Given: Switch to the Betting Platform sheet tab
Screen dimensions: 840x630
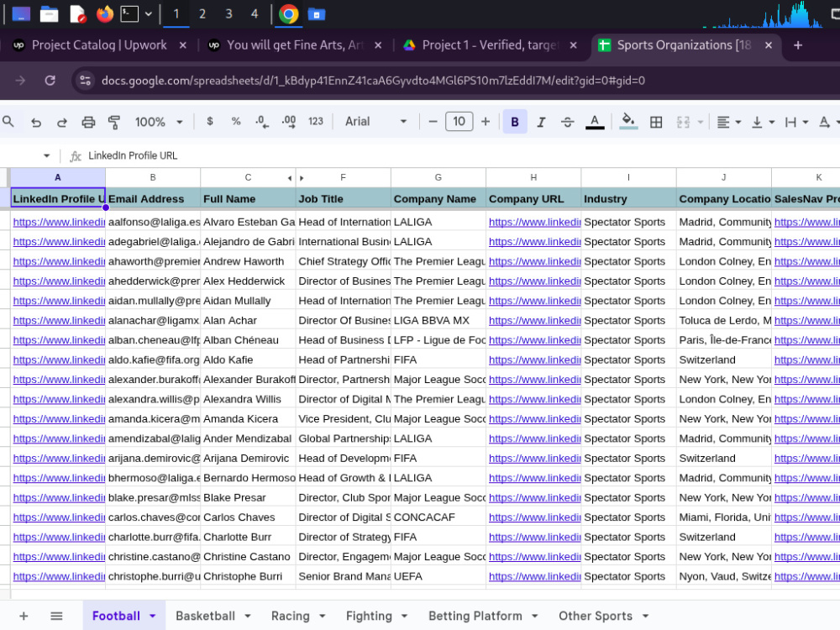Looking at the screenshot, I should [475, 616].
